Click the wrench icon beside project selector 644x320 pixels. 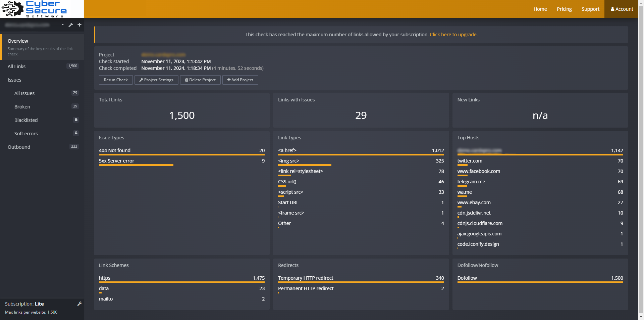pos(71,25)
